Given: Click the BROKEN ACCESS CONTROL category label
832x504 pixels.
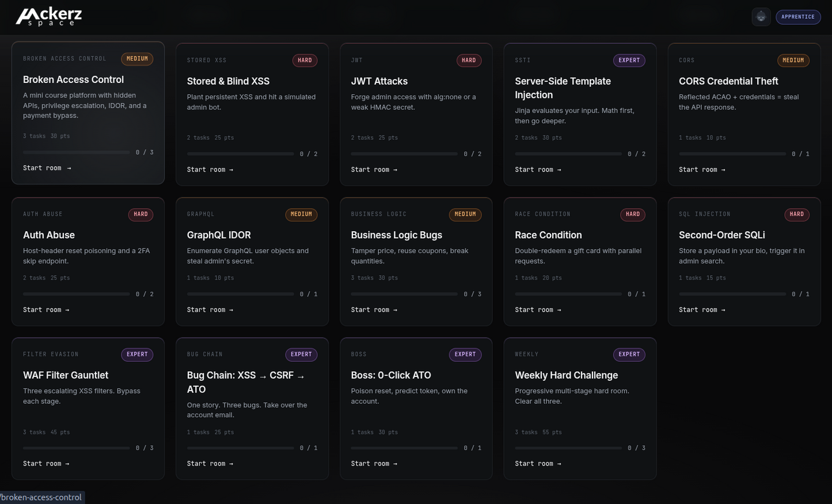Looking at the screenshot, I should pos(64,59).
